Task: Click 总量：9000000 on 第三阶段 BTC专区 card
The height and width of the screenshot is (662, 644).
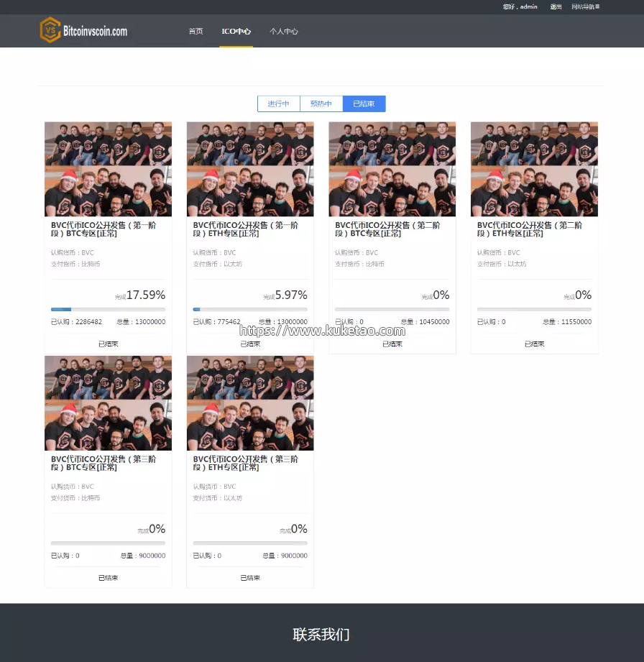Action: point(143,556)
